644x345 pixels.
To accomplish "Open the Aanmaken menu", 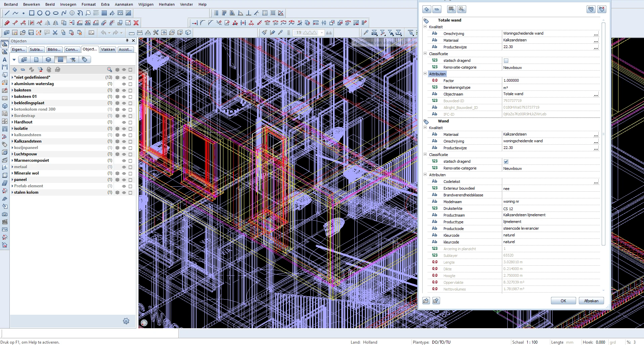I will (x=124, y=4).
